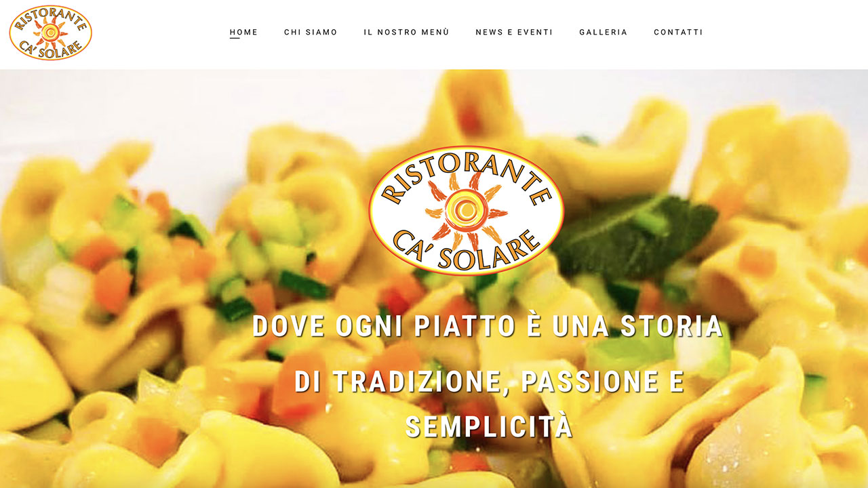Open IL NOSTRO MENÙ page
The width and height of the screenshot is (868, 488).
tap(406, 32)
